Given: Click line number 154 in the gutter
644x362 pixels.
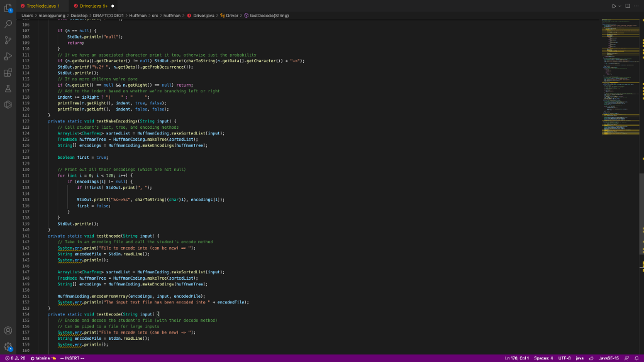Looking at the screenshot, I should tap(26, 314).
